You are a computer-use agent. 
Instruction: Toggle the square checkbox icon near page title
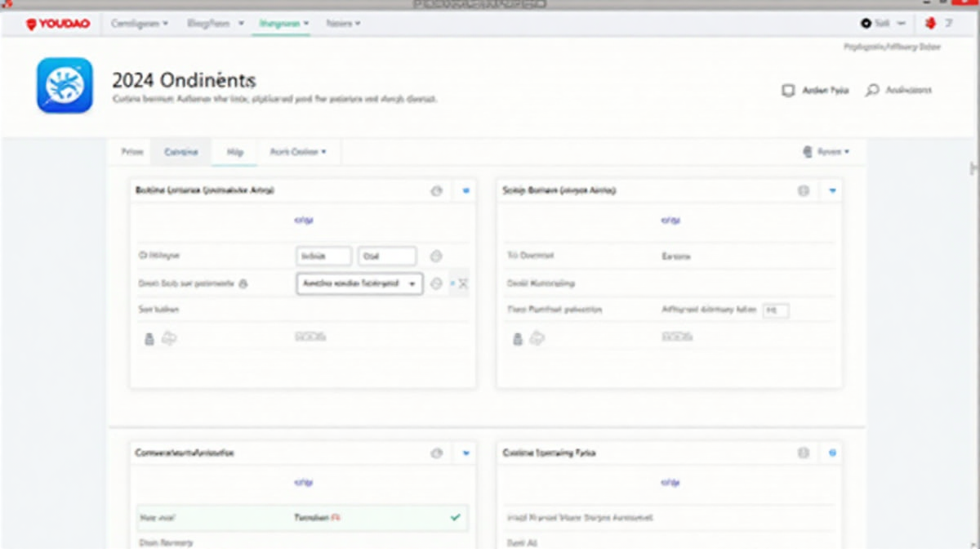pyautogui.click(x=788, y=91)
